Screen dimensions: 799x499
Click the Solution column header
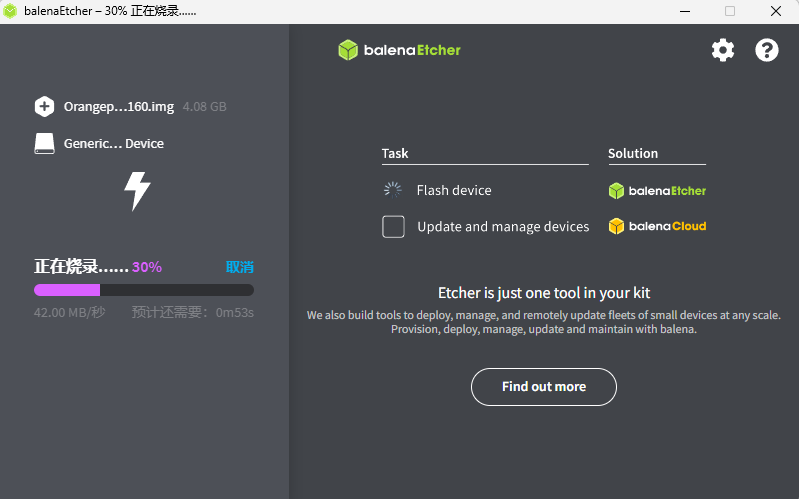coord(633,153)
